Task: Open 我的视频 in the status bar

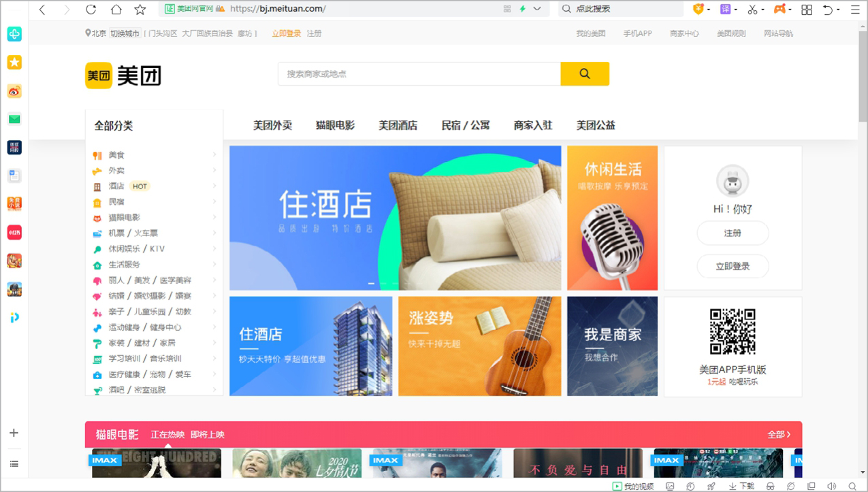Action: click(633, 487)
